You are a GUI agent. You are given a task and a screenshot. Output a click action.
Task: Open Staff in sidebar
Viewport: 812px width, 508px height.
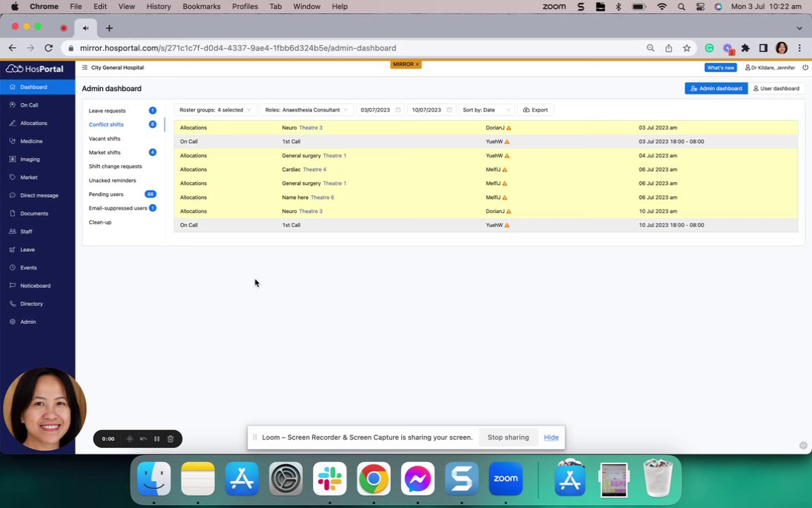(x=37, y=231)
